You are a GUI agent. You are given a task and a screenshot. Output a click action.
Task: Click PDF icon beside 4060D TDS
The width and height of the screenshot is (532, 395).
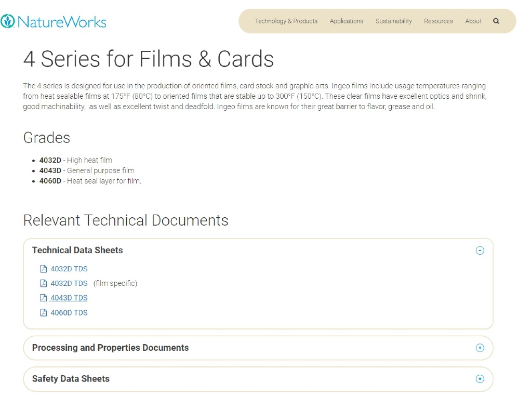click(44, 312)
